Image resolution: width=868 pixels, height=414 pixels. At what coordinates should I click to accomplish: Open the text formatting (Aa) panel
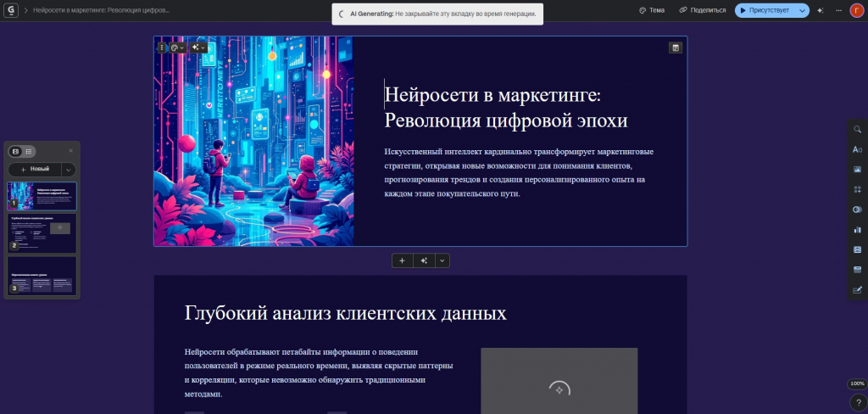coord(857,149)
